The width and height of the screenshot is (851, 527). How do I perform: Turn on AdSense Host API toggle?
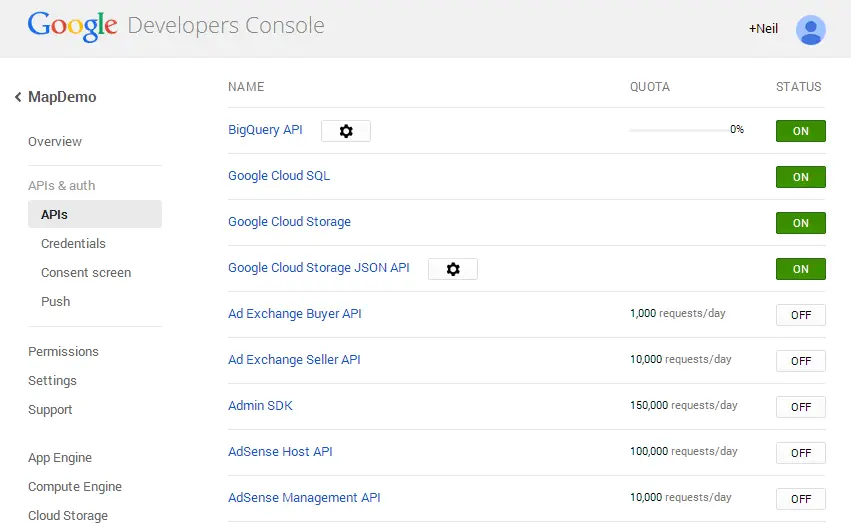pos(801,453)
